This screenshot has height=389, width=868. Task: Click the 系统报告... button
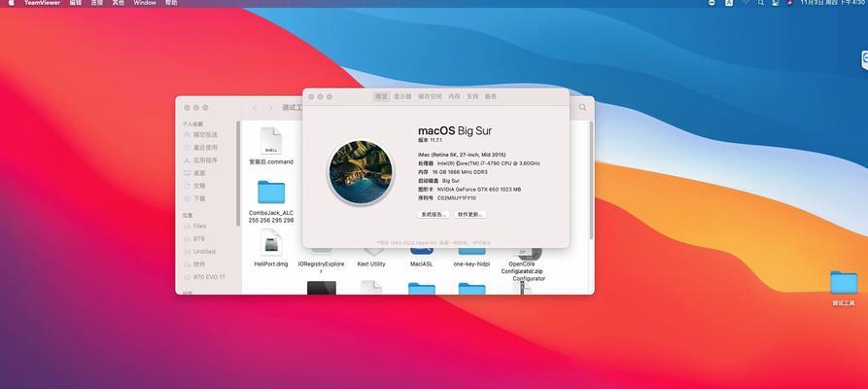coord(434,215)
